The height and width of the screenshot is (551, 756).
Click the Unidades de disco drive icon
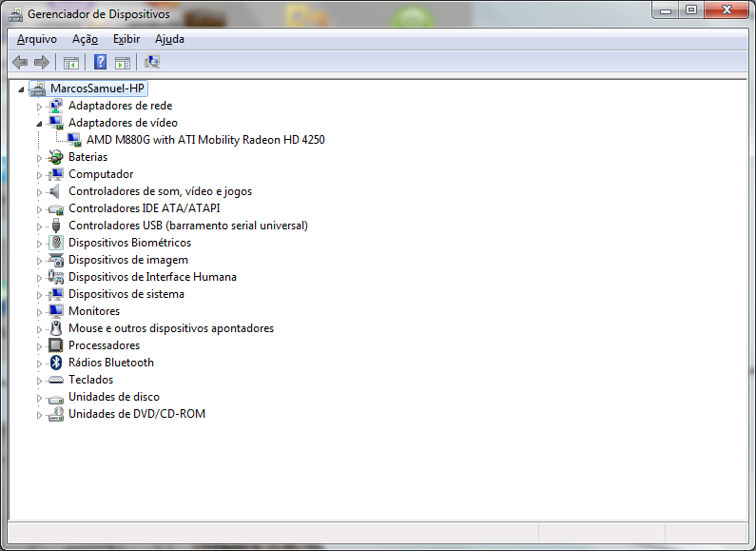56,399
